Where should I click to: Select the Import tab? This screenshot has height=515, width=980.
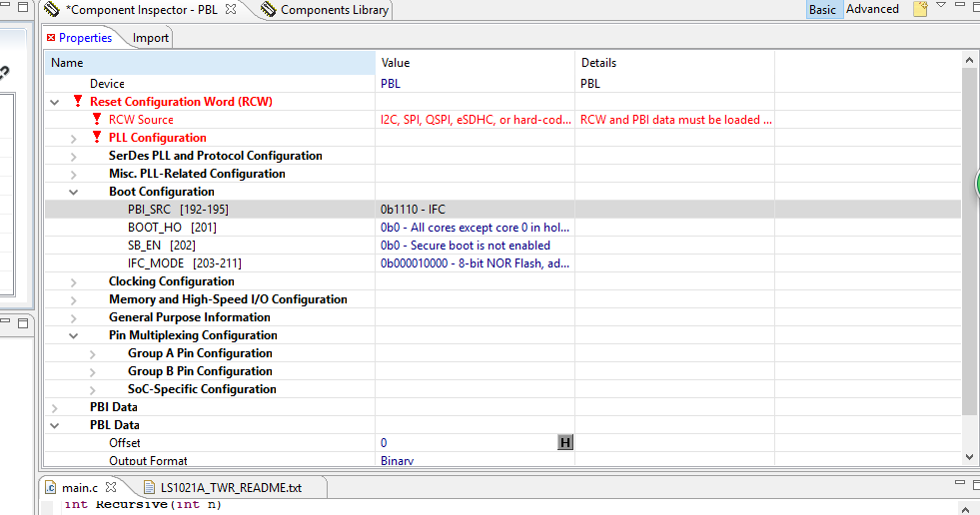pos(150,38)
